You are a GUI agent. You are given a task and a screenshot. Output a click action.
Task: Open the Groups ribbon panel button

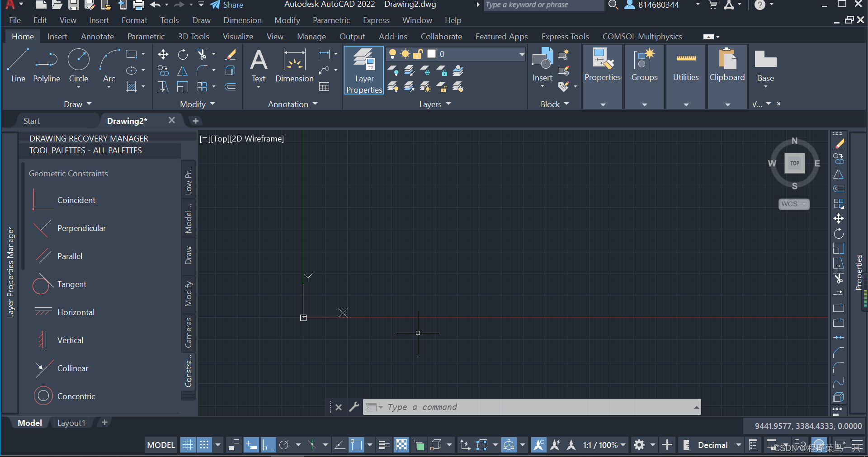(x=645, y=77)
